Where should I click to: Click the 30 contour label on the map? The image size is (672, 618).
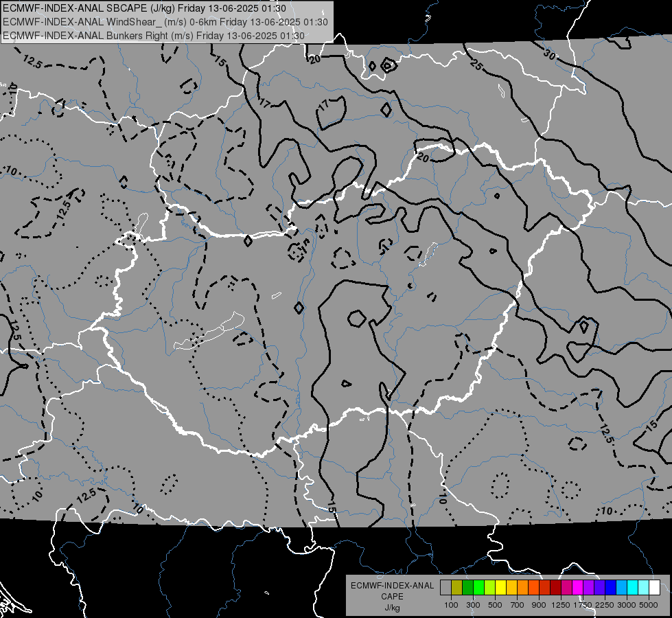coord(550,54)
